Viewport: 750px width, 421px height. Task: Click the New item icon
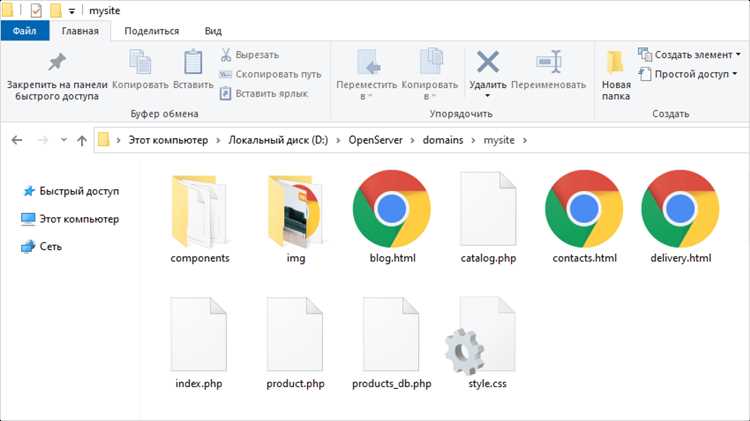[x=645, y=55]
